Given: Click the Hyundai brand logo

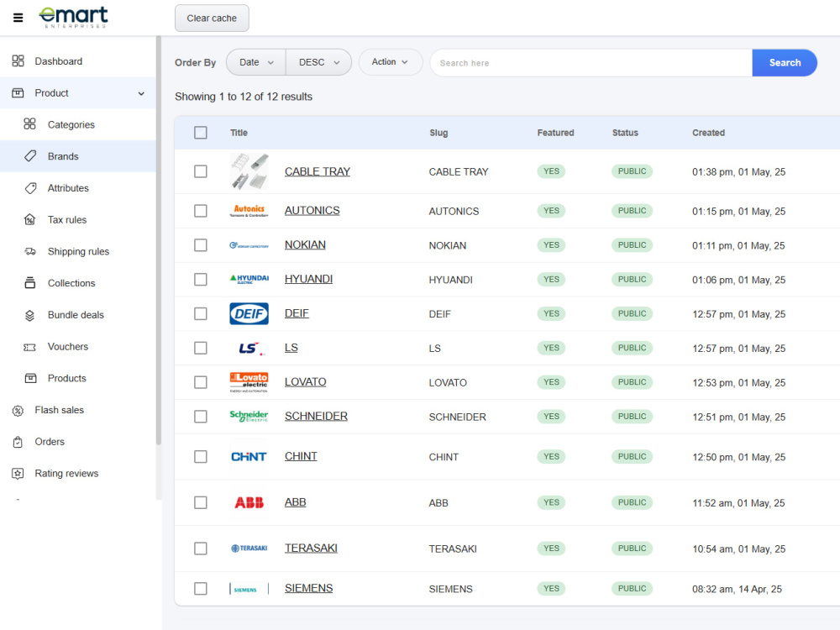Looking at the screenshot, I should coord(249,279).
